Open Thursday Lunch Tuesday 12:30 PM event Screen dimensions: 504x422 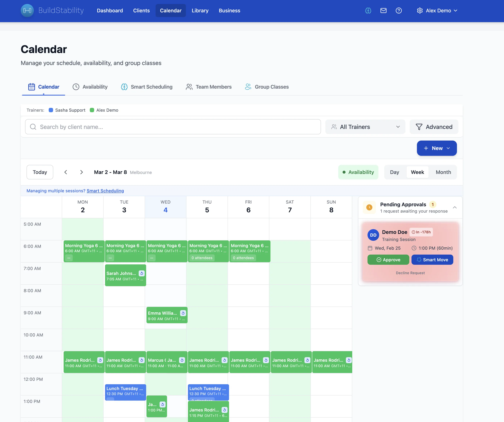coord(208,392)
